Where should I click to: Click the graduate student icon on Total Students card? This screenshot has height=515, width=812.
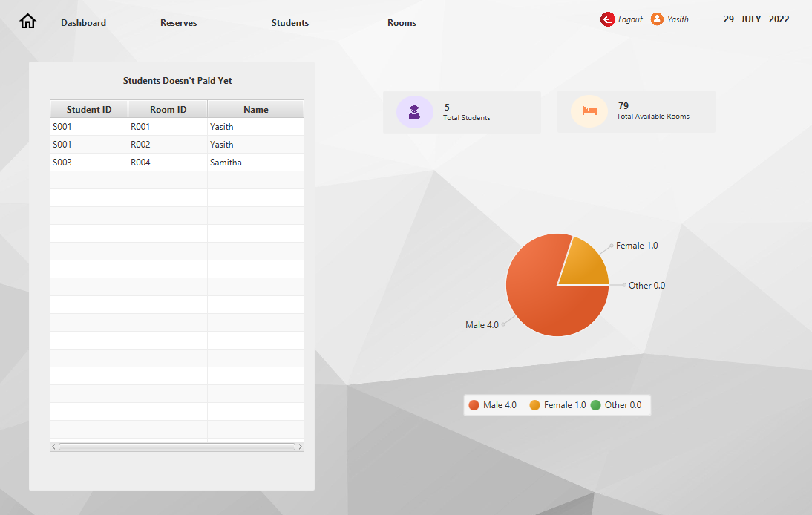pos(414,111)
